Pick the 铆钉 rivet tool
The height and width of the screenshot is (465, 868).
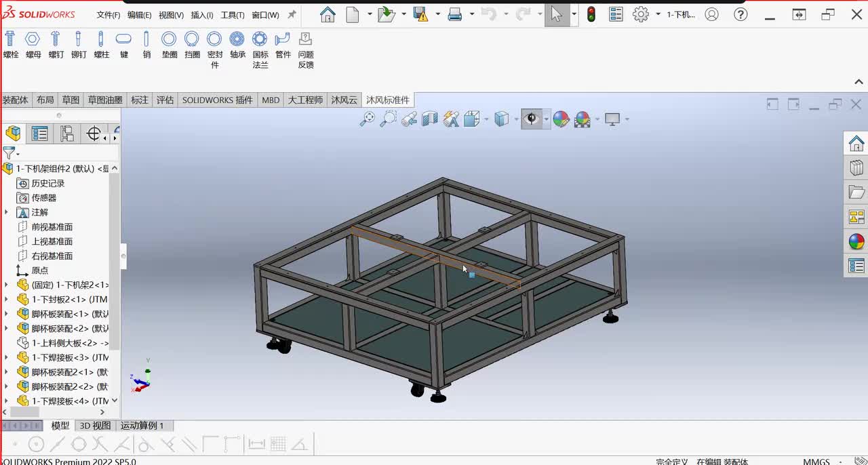(x=79, y=45)
